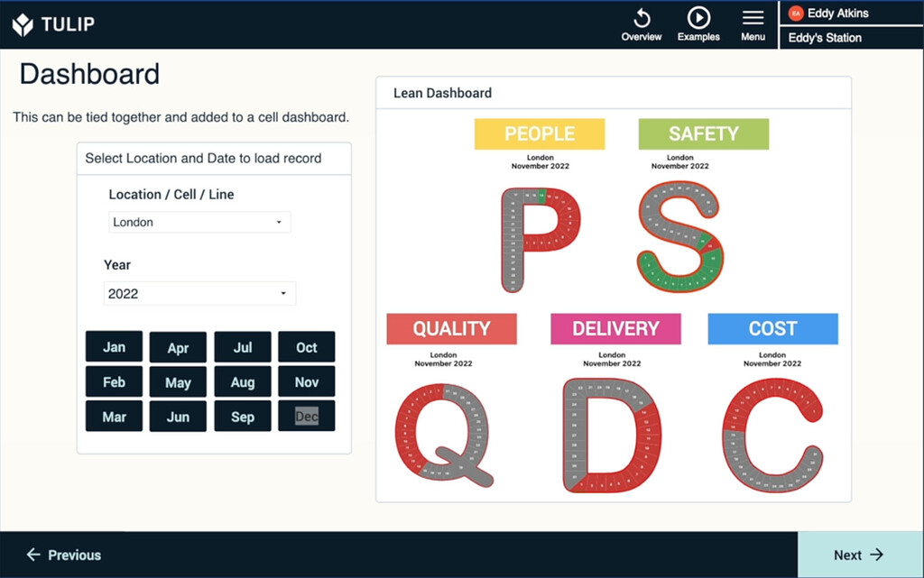Open the Year 2022 dropdown
Viewport: 924px width, 578px height.
[199, 293]
